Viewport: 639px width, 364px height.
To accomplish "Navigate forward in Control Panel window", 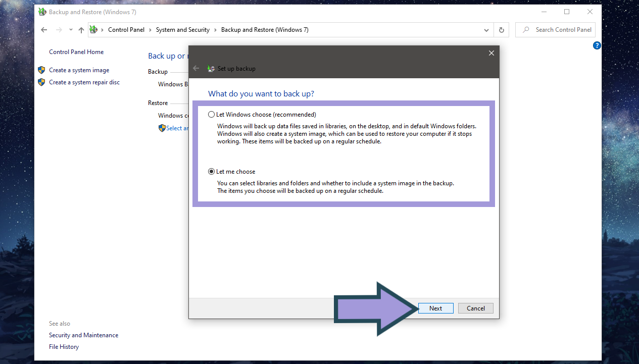I will (59, 30).
